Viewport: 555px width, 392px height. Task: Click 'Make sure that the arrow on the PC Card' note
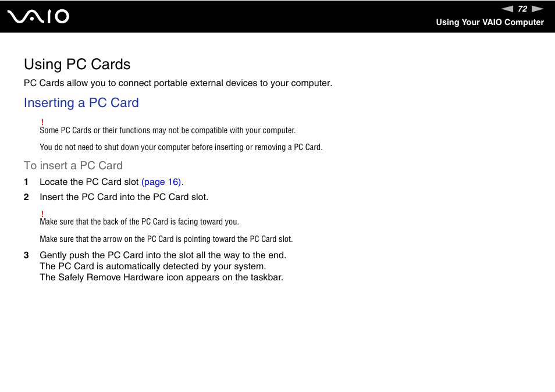166,239
